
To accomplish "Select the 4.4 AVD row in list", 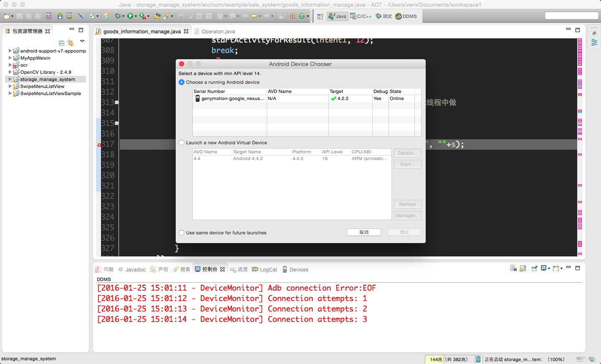I will point(292,158).
